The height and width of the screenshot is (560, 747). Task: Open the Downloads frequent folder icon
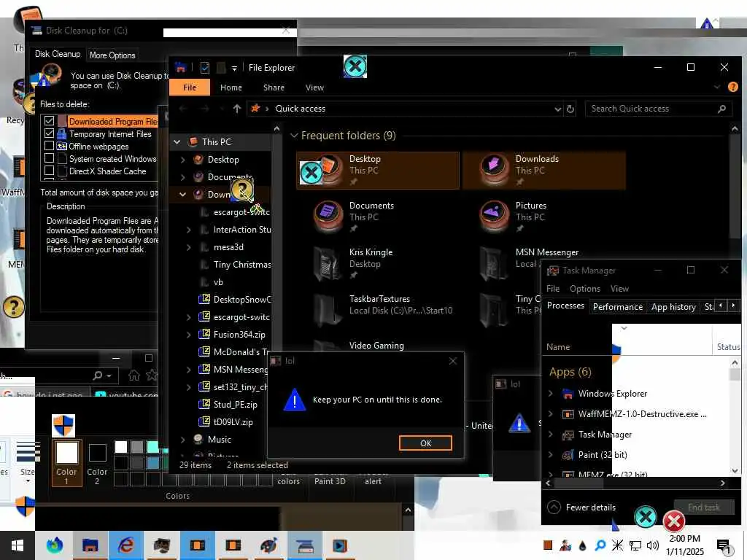click(x=494, y=169)
